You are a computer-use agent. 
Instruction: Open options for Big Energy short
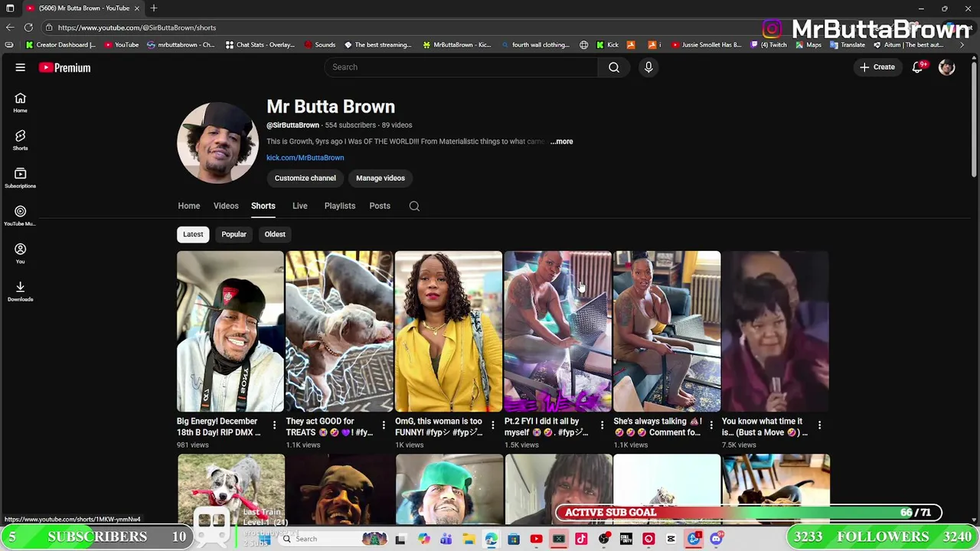point(274,425)
